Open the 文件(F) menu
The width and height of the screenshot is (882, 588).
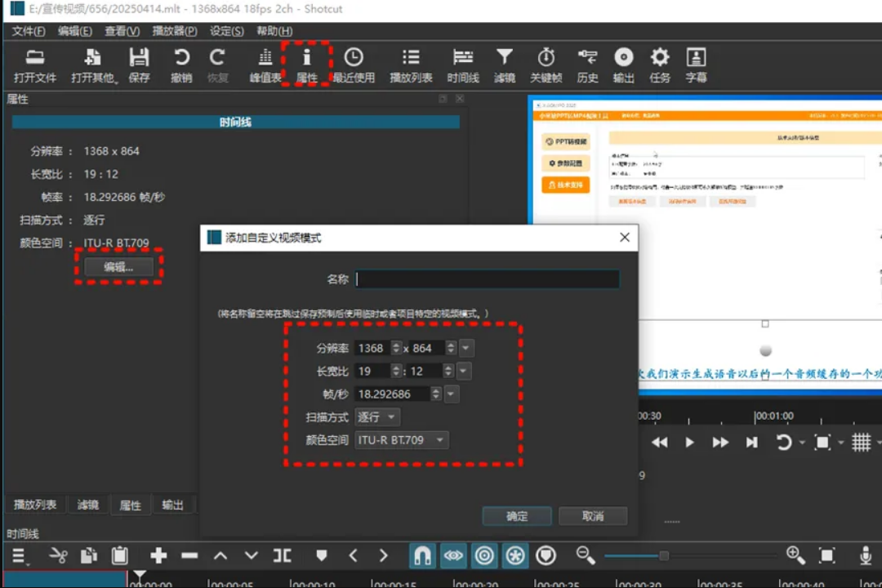[x=29, y=31]
